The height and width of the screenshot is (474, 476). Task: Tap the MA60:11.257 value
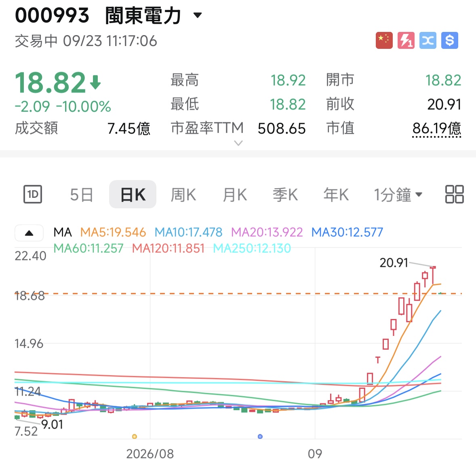tap(88, 248)
